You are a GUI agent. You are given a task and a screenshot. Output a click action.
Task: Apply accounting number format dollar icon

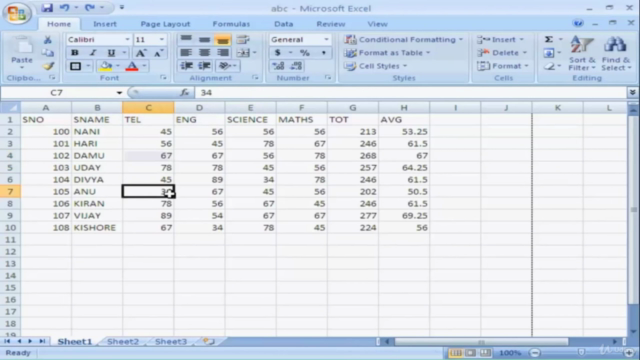(278, 53)
